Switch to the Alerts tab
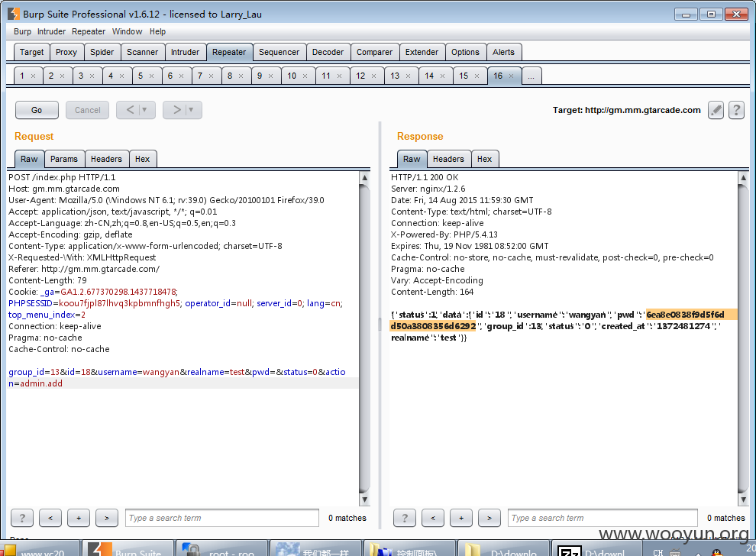The width and height of the screenshot is (756, 556). [503, 52]
